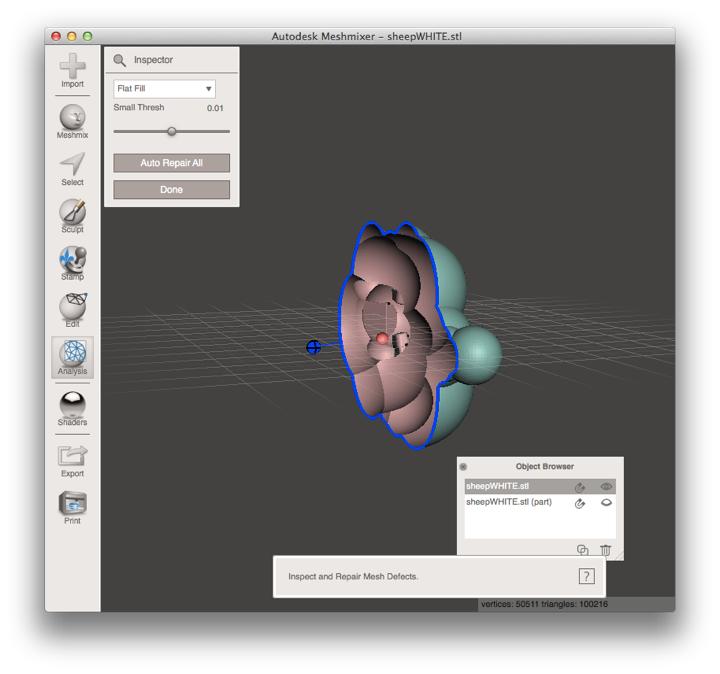Image resolution: width=720 pixels, height=674 pixels.
Task: Open the Meshmix tool
Action: click(x=72, y=119)
